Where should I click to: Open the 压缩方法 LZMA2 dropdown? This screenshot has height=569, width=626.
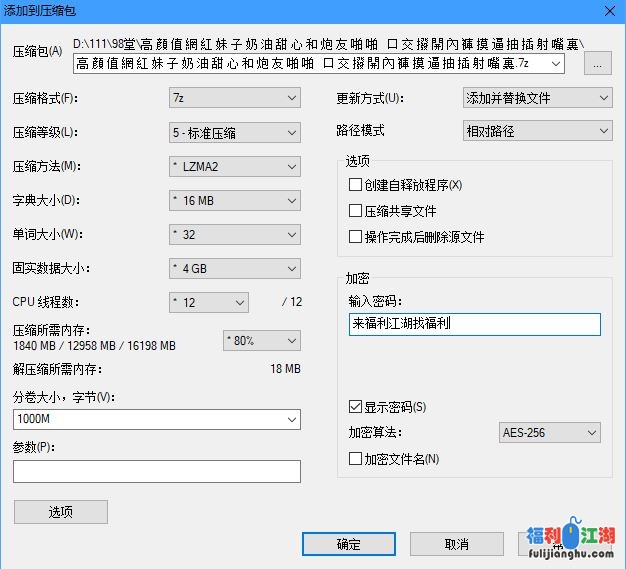point(235,166)
